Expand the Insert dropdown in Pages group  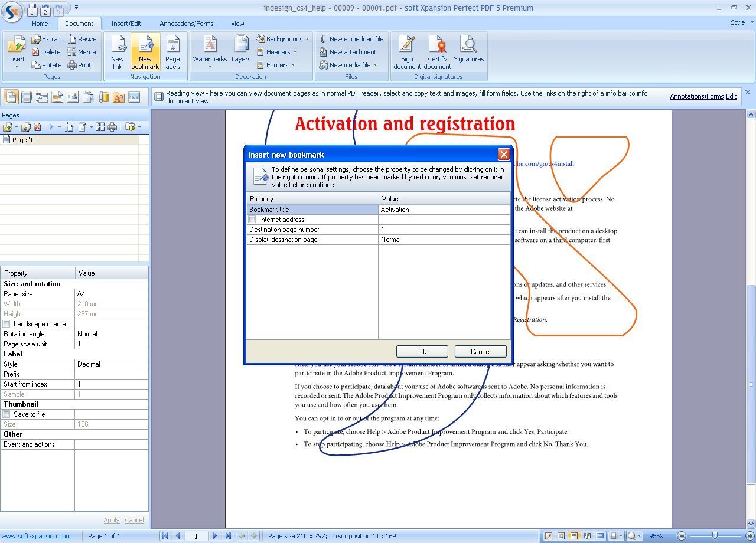(x=17, y=66)
